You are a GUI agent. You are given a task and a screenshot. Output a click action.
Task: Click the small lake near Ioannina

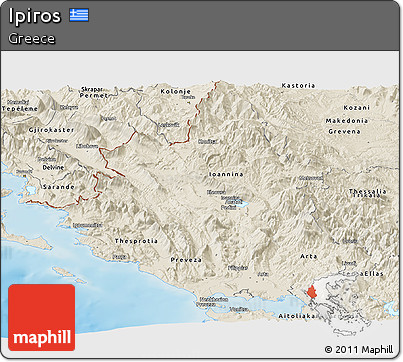pyautogui.click(x=242, y=204)
